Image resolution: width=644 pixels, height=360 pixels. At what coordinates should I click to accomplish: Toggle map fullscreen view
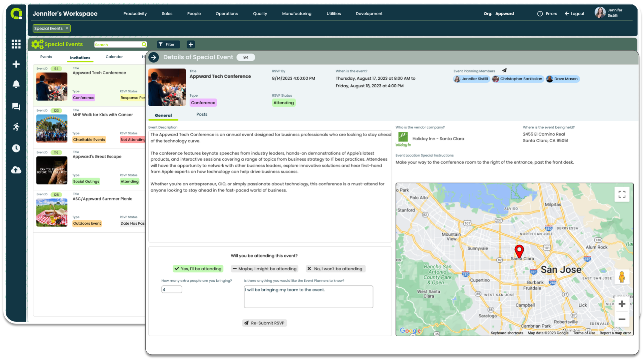[622, 194]
